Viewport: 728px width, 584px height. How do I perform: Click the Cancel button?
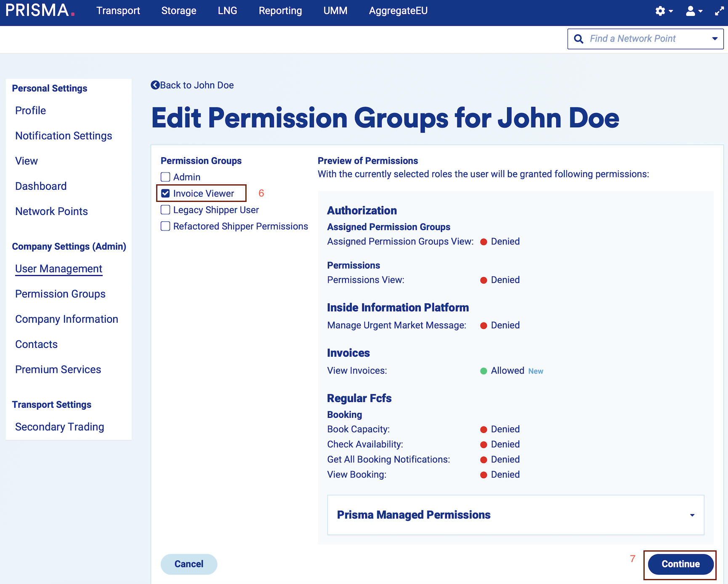point(189,564)
